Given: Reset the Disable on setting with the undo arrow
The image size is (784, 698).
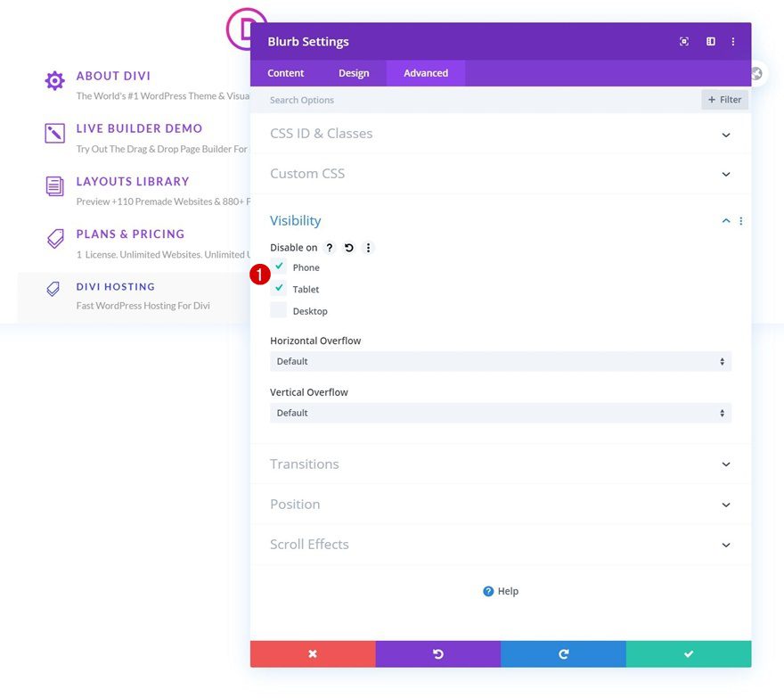Looking at the screenshot, I should (348, 247).
